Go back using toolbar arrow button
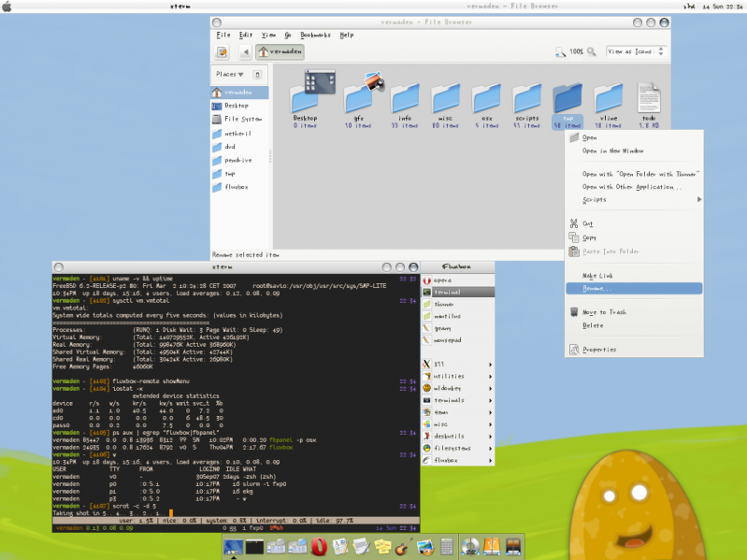This screenshot has width=747, height=560. 246,52
